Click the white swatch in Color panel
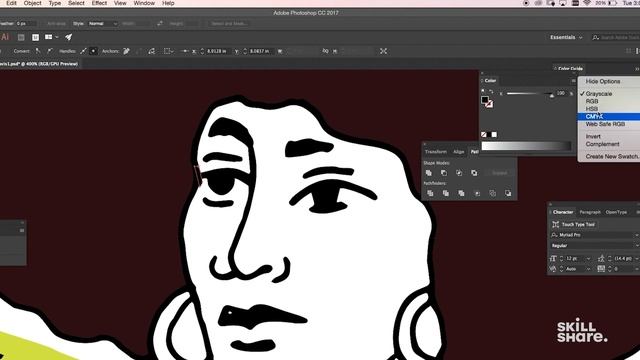The image size is (640, 360). pos(494,134)
